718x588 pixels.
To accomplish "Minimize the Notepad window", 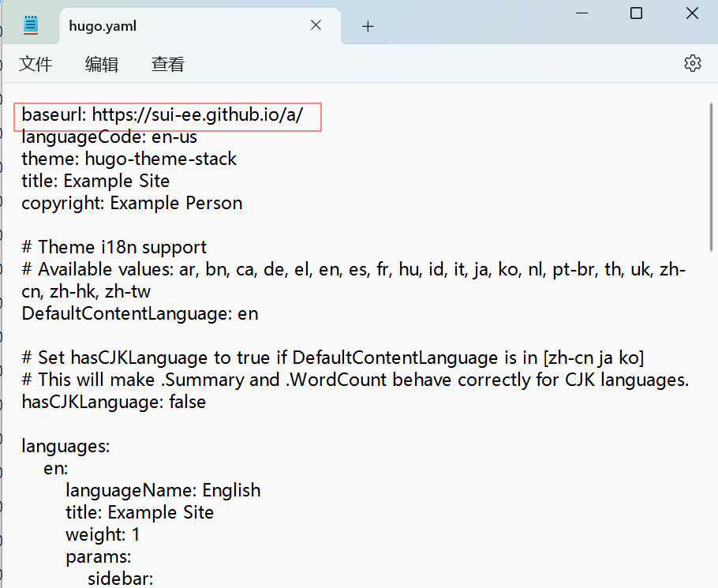I will pos(582,13).
